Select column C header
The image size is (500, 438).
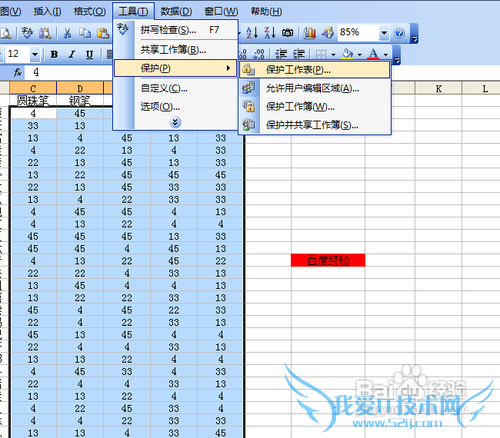point(33,88)
